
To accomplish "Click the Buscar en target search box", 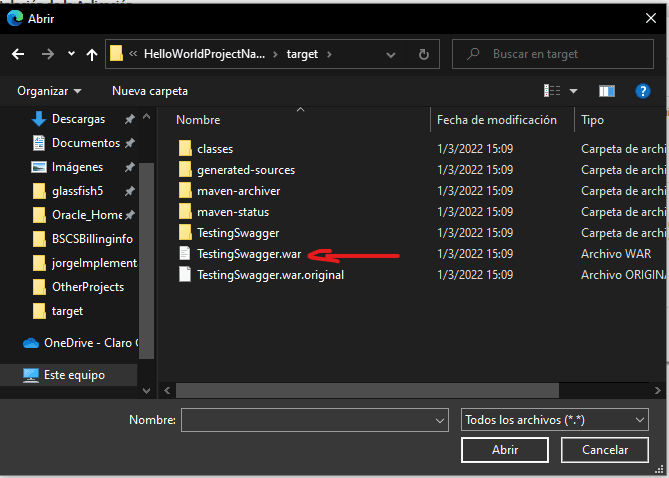I will pyautogui.click(x=553, y=54).
